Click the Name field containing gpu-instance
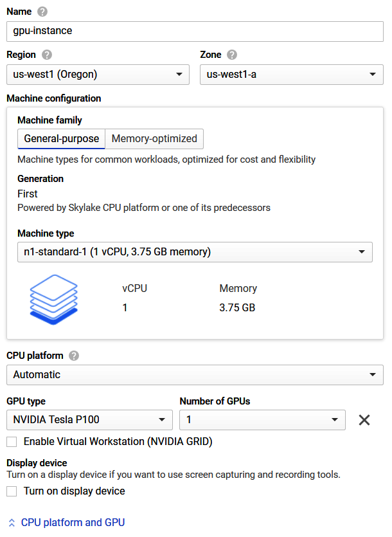Viewport: 392px width, 537px height. coord(195,32)
